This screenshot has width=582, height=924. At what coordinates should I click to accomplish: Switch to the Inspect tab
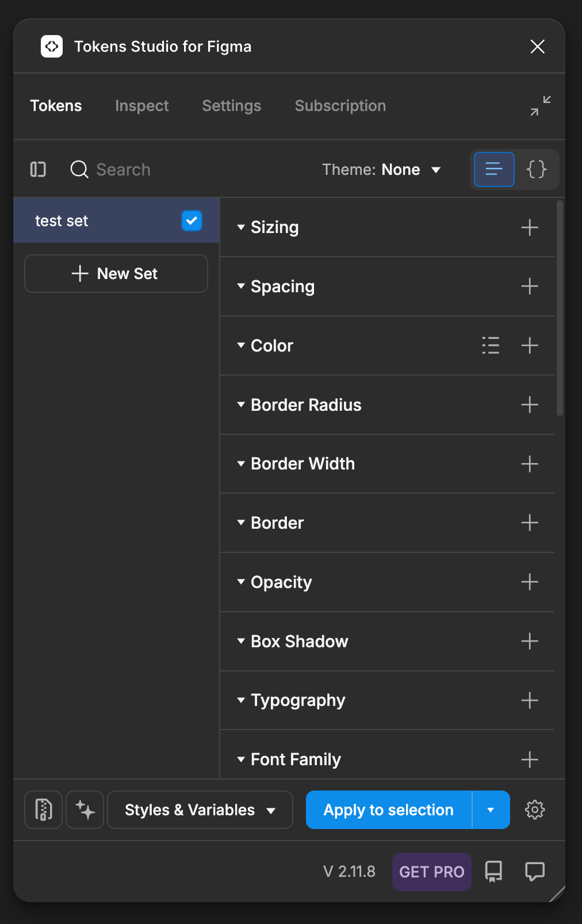click(142, 106)
